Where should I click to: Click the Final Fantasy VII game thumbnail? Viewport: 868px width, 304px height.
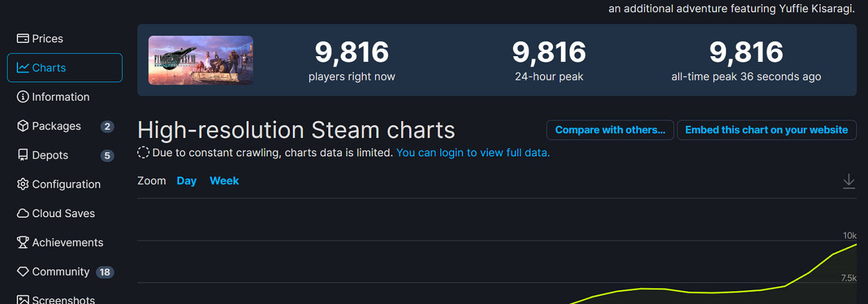point(201,60)
